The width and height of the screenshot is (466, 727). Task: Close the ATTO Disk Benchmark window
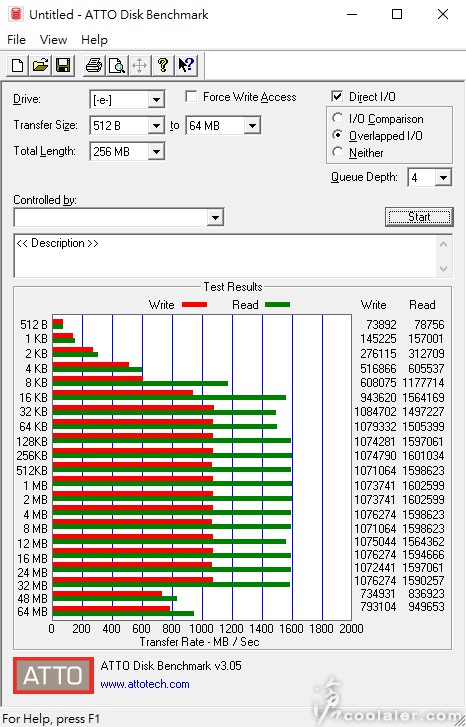[443, 14]
